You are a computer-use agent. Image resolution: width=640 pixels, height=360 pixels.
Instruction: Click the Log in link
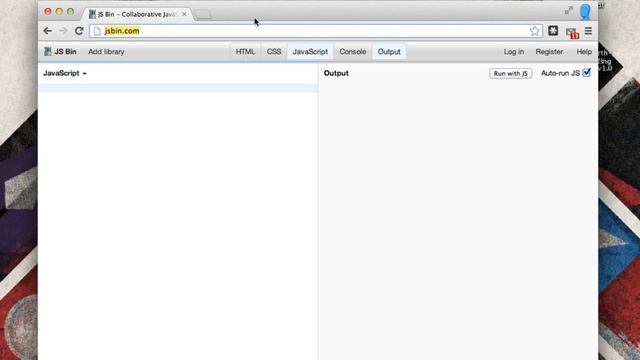[x=513, y=52]
